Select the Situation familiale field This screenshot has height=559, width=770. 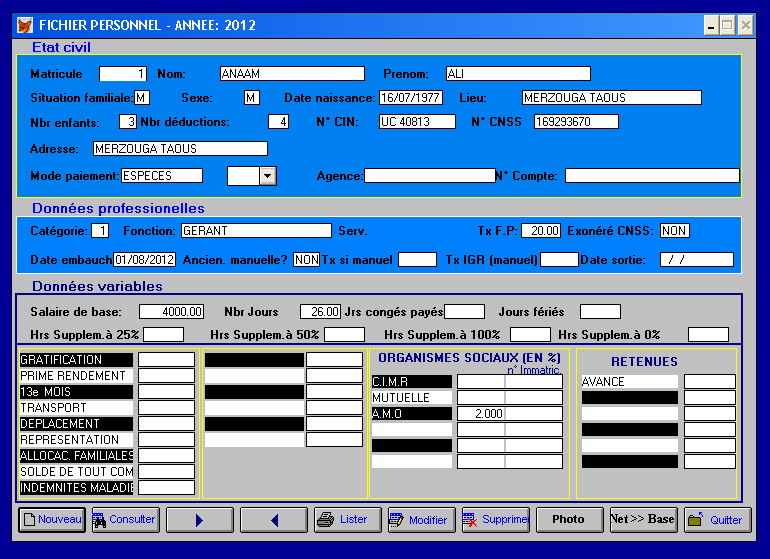[x=142, y=98]
